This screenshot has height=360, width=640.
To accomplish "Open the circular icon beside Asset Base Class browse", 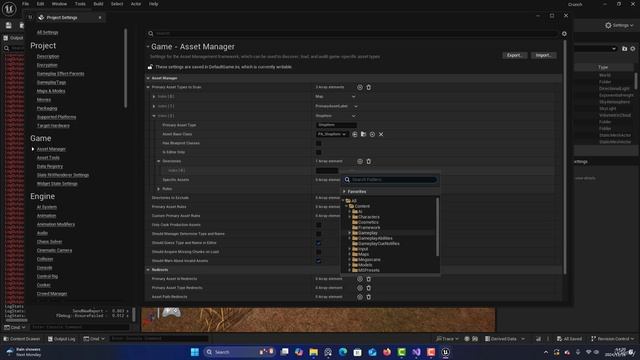I will tap(372, 134).
